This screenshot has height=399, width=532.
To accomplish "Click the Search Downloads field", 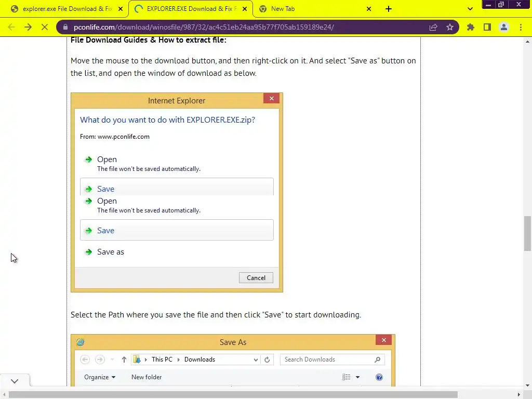I will pos(332,360).
